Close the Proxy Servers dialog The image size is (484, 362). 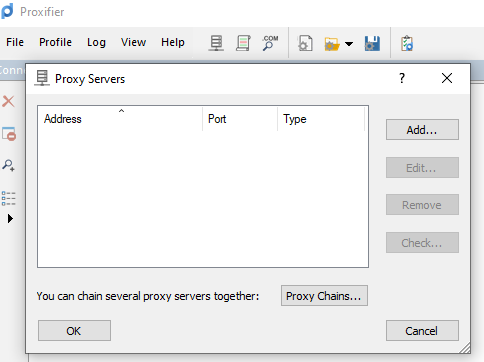pyautogui.click(x=447, y=78)
